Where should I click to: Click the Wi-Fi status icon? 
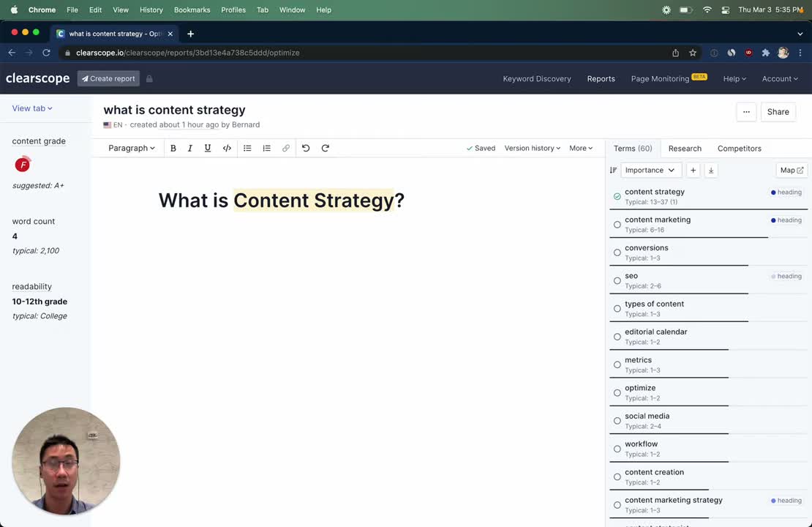click(x=707, y=10)
